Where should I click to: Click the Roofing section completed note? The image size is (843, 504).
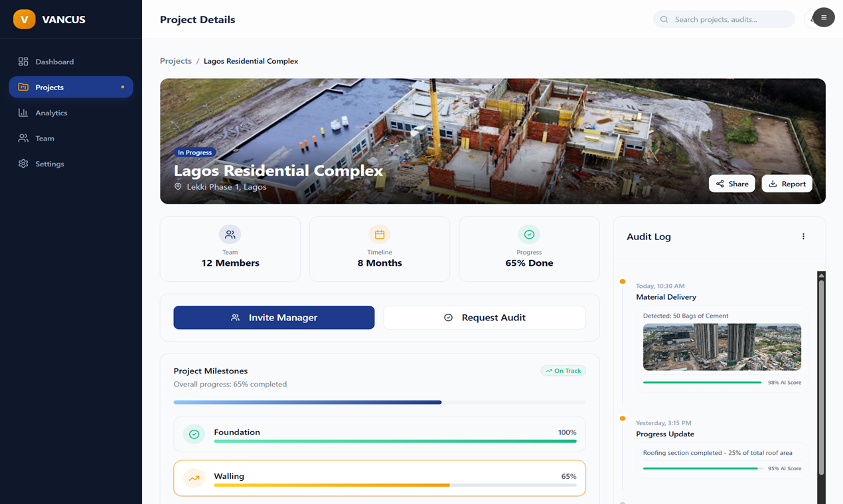[718, 453]
